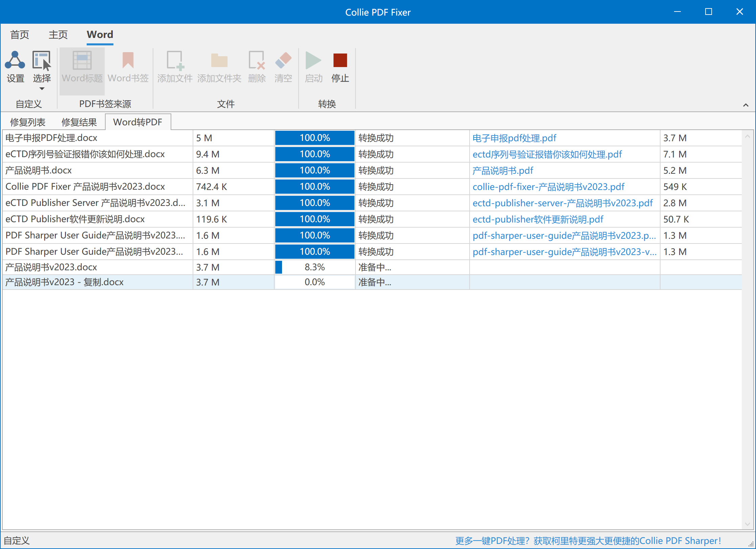The height and width of the screenshot is (549, 756).
Task: Click the 8.3% progress bar
Action: click(315, 267)
